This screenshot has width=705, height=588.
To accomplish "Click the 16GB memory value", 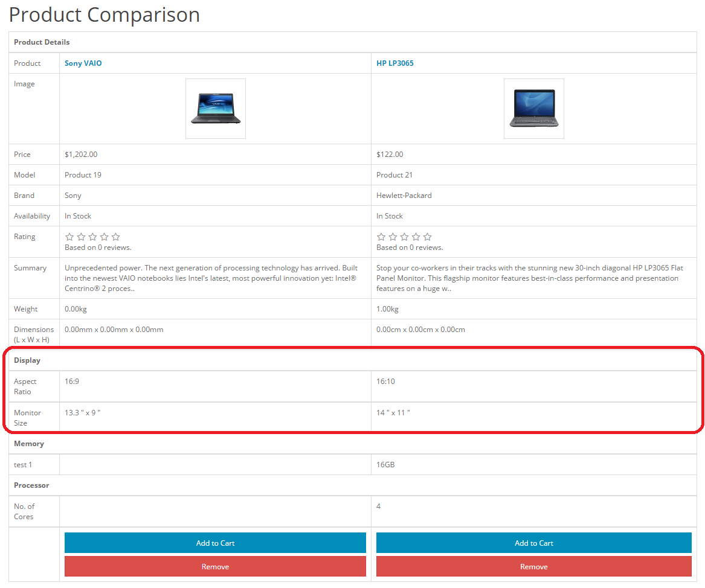I will (385, 465).
